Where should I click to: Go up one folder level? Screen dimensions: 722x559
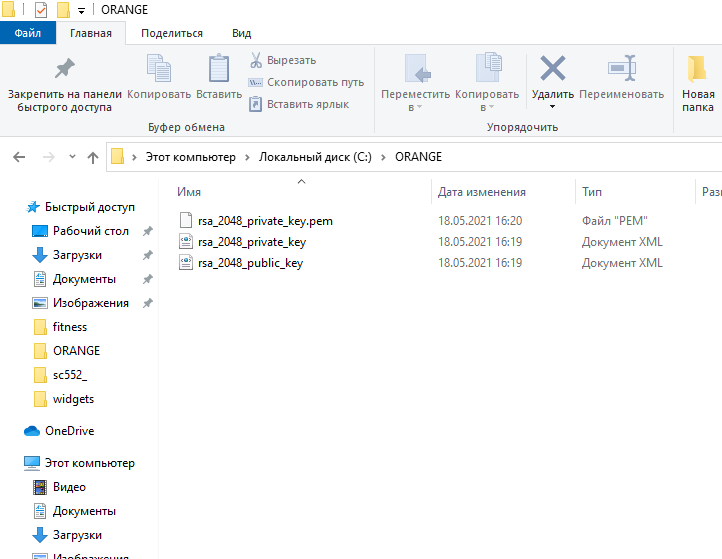tap(93, 157)
